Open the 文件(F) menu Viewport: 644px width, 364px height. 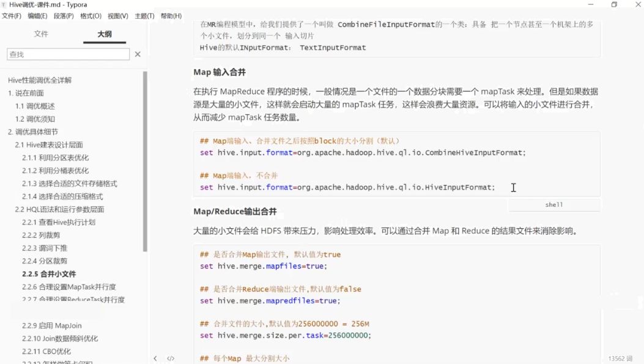(x=12, y=17)
